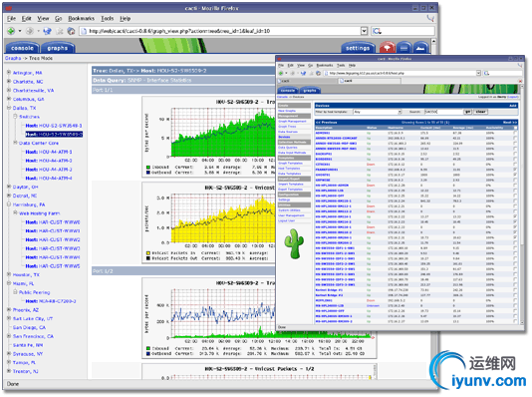Click the clear button in Devices filter
The width and height of the screenshot is (532, 397).
[480, 112]
